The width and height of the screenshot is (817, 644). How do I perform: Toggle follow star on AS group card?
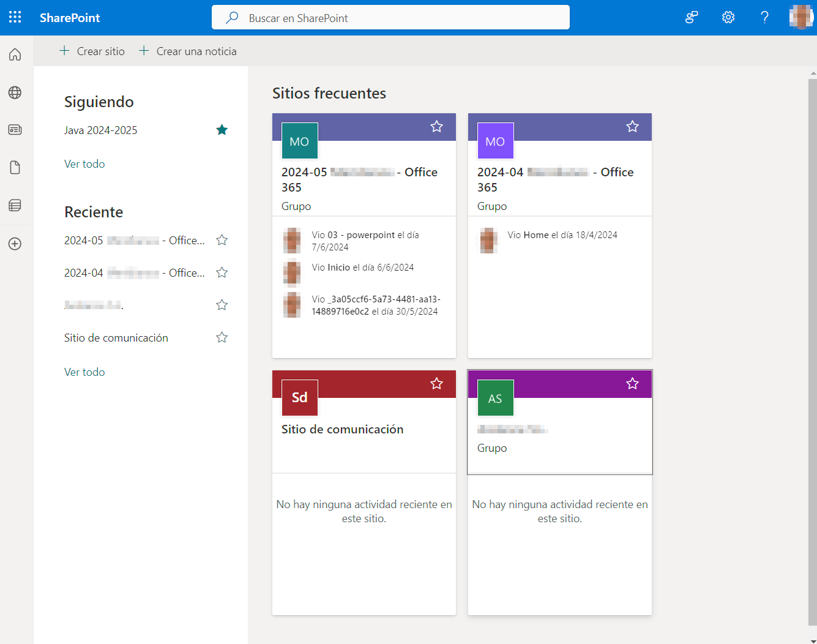click(632, 384)
